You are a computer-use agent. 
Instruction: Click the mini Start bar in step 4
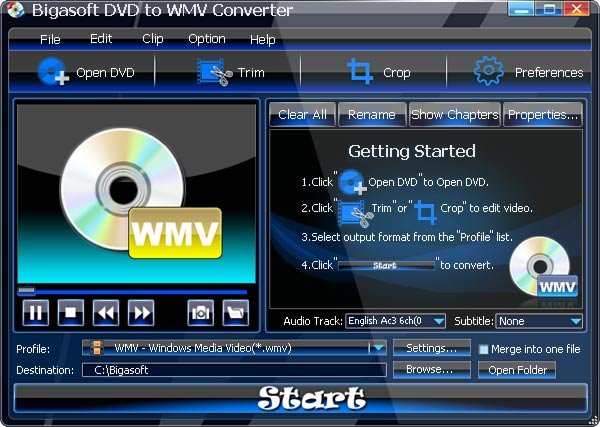pyautogui.click(x=386, y=265)
